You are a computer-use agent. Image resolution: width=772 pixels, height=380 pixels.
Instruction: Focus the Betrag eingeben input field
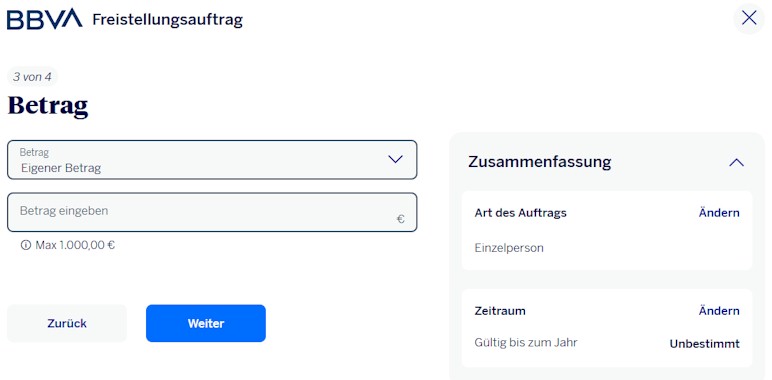click(212, 212)
